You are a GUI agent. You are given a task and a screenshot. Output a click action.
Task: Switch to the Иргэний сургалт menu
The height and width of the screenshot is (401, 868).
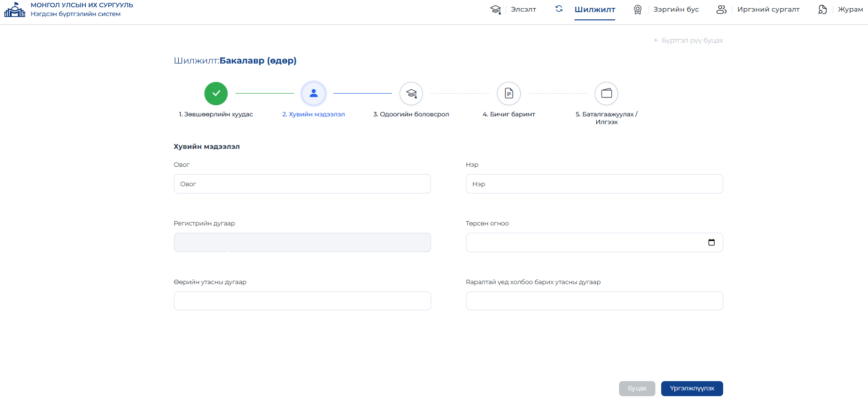tap(769, 10)
